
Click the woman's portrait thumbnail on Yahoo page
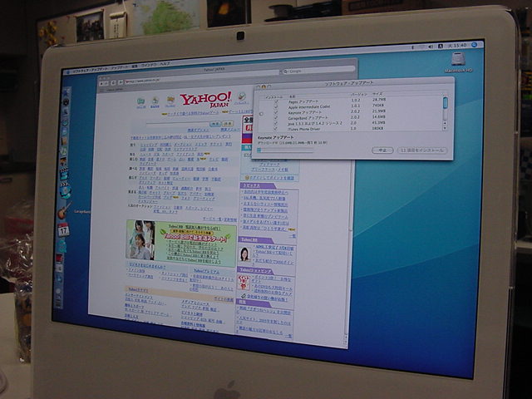[244, 254]
